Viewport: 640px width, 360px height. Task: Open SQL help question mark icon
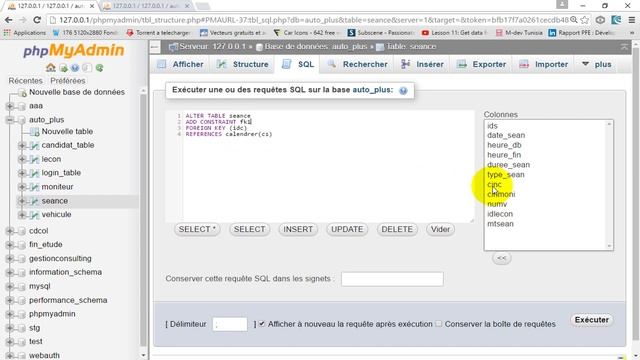[403, 91]
